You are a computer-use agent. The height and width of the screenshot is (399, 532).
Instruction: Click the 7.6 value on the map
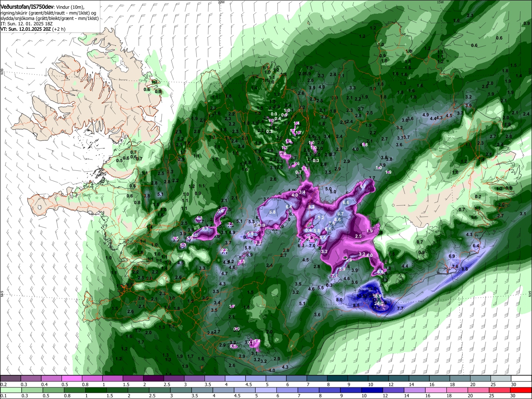(455, 267)
